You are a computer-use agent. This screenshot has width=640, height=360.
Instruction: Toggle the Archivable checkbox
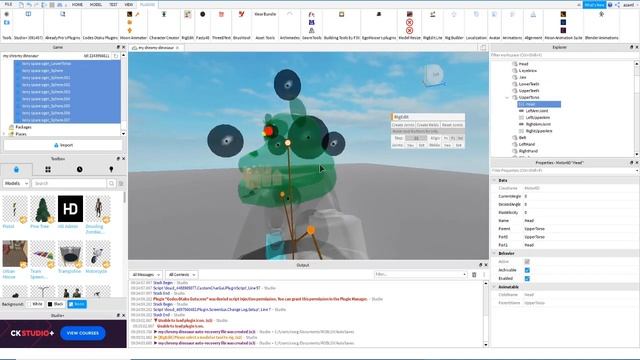(x=527, y=270)
